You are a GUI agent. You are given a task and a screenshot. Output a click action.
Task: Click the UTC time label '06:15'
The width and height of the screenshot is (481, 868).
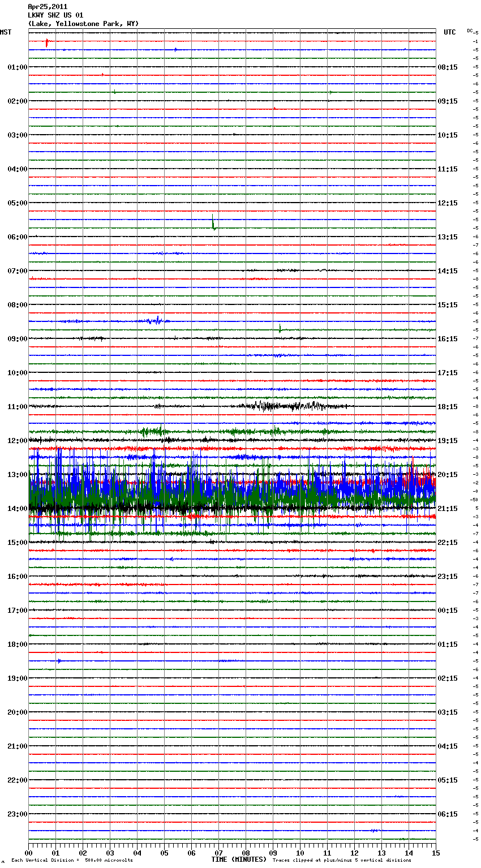click(x=448, y=814)
